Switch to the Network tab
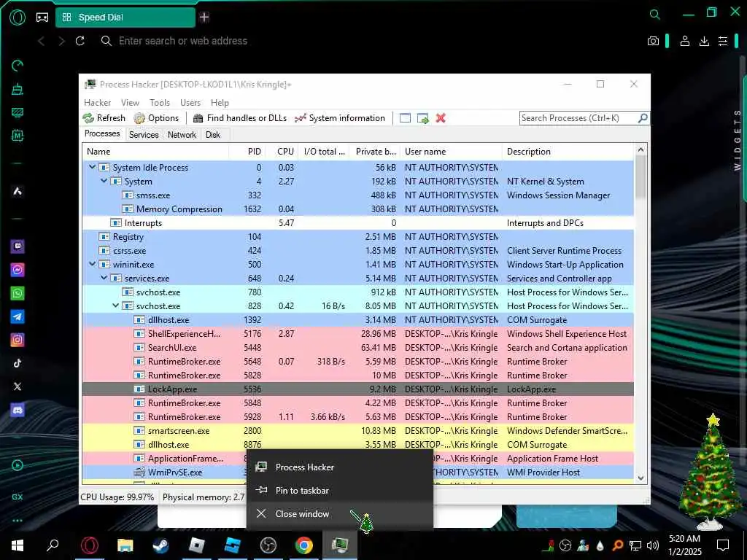The width and height of the screenshot is (747, 560). click(x=182, y=135)
